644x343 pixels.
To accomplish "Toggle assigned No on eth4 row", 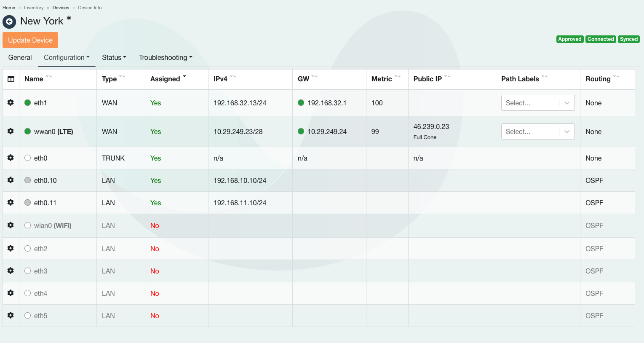I will (x=155, y=293).
